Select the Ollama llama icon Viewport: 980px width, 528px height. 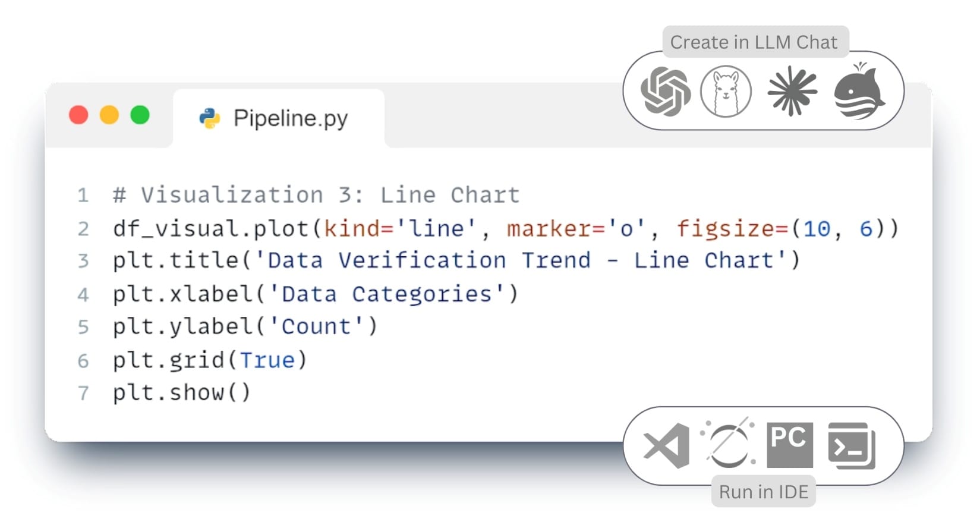click(x=726, y=91)
